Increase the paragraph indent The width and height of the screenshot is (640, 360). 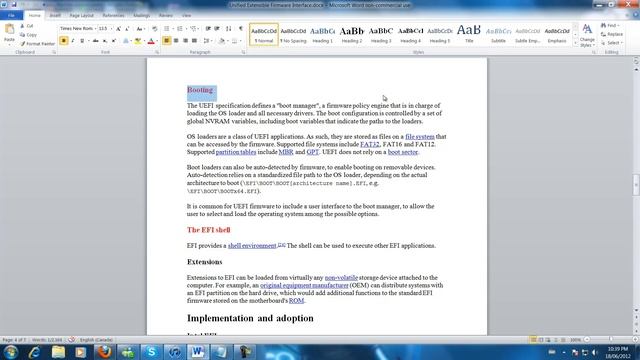pos(217,29)
